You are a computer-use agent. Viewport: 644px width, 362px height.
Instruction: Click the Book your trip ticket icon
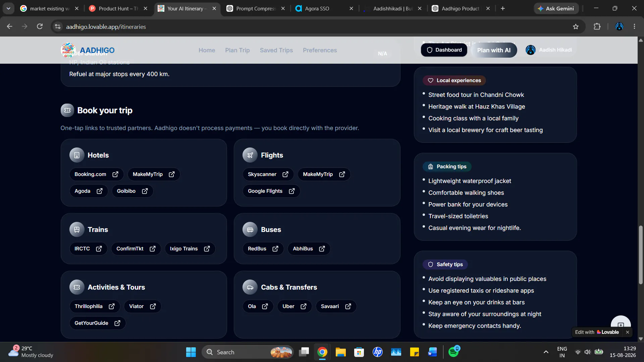point(67,110)
